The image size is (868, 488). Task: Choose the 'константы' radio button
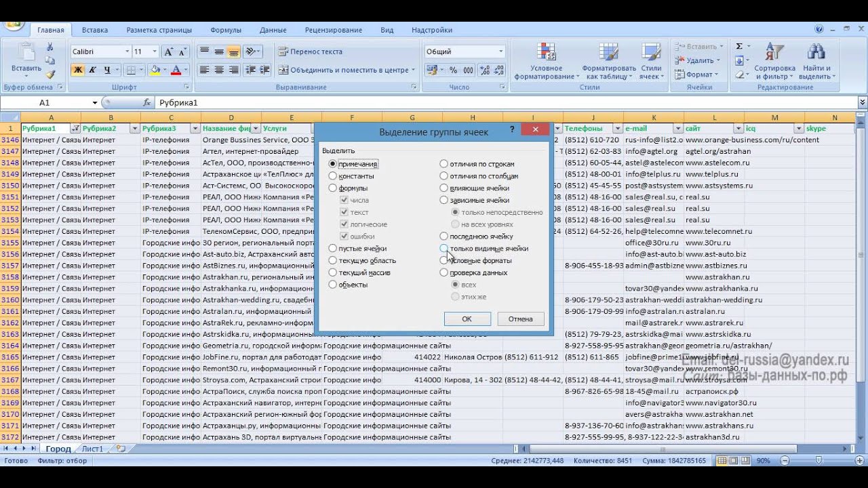coord(333,176)
